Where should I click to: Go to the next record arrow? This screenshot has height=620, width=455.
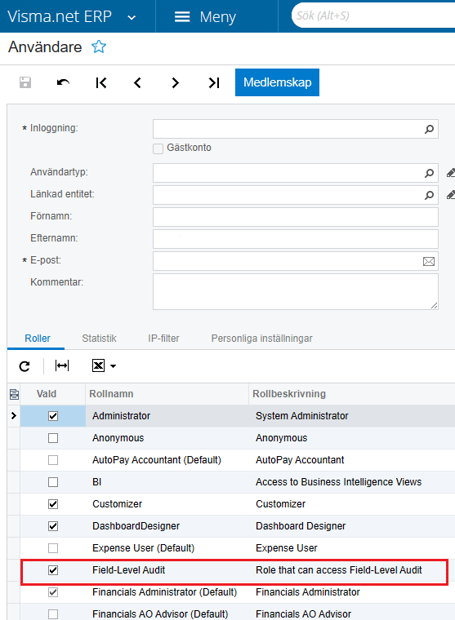point(175,83)
